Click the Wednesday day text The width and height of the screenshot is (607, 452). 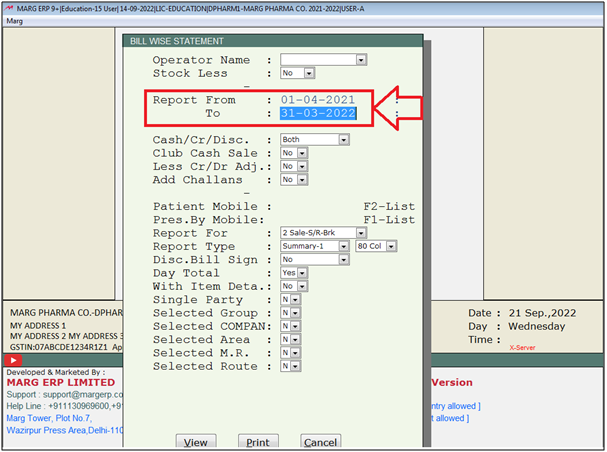click(x=537, y=326)
